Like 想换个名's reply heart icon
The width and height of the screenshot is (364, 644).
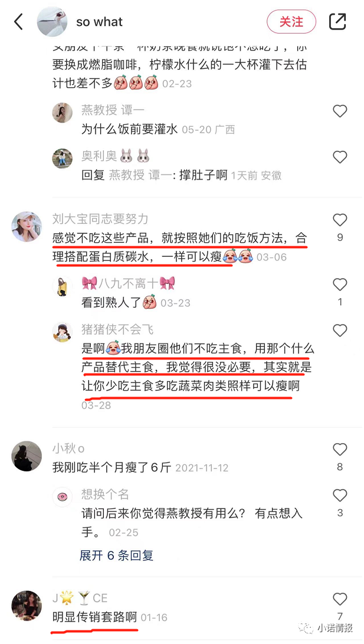[340, 496]
